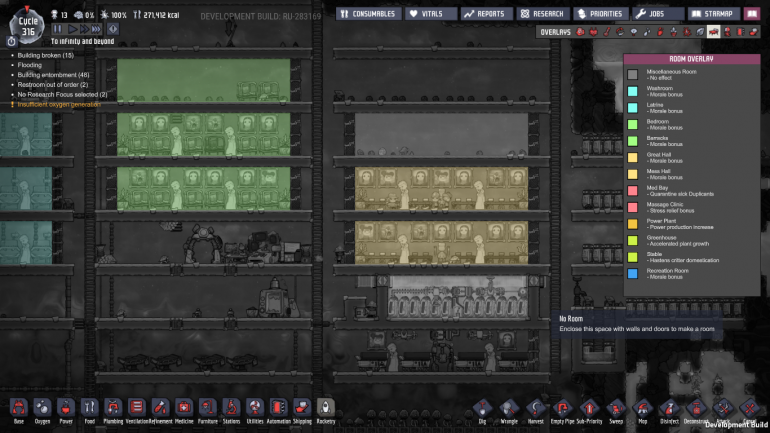Select the Harvest tool
This screenshot has width=770, height=433.
click(x=535, y=409)
